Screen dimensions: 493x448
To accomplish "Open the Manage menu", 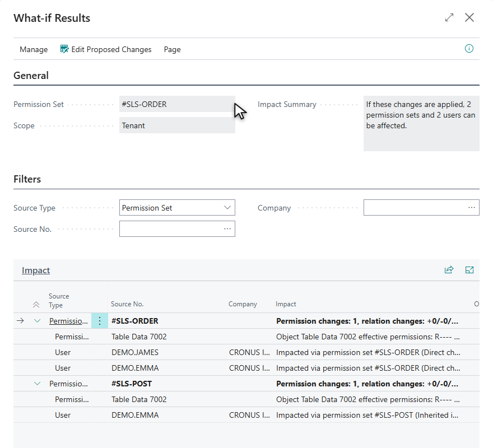I will pos(34,49).
